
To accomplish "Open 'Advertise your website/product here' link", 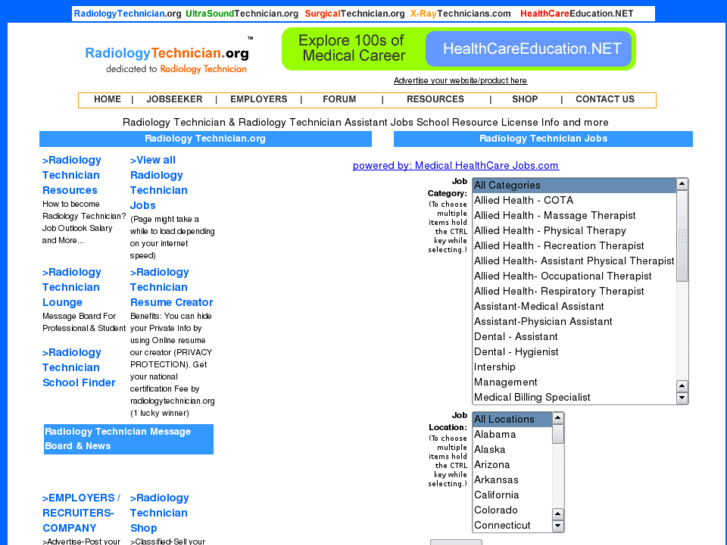I will pos(460,81).
